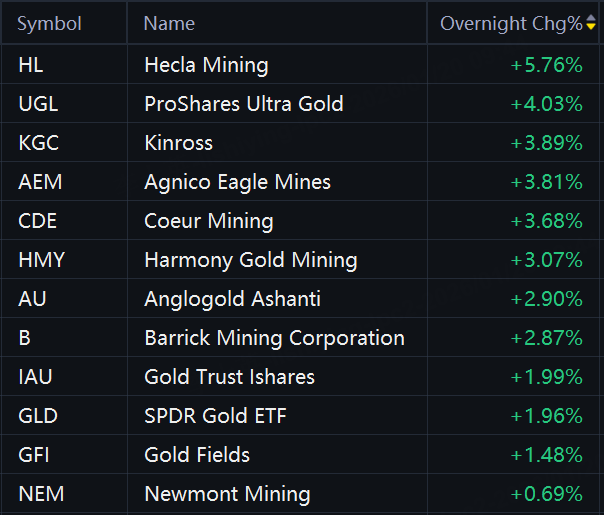Viewport: 604px width, 515px height.
Task: Click the Symbol column header
Action: [x=49, y=24]
